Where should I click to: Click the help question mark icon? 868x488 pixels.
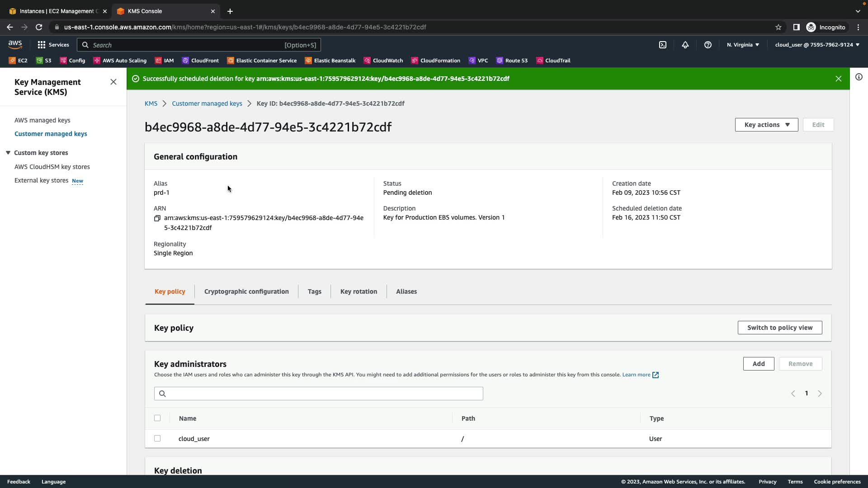pos(708,45)
